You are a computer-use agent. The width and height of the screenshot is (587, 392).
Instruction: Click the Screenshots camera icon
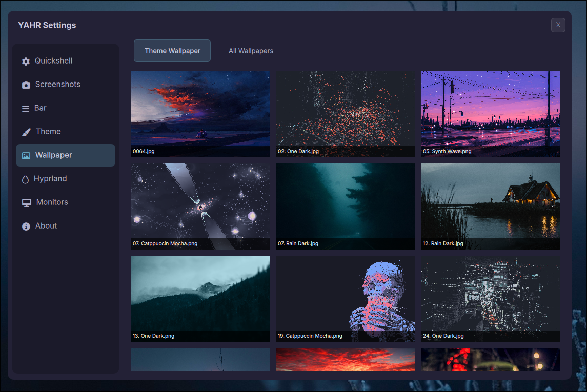26,85
